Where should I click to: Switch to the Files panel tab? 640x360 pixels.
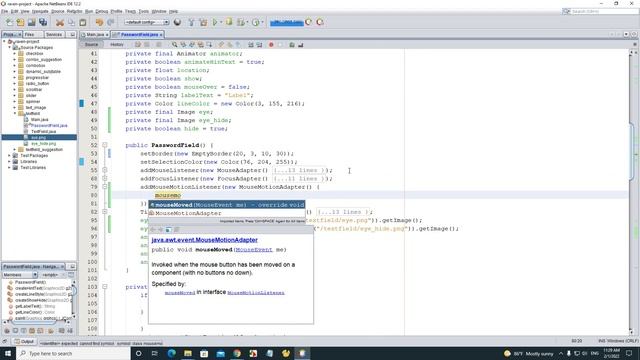pos(29,35)
